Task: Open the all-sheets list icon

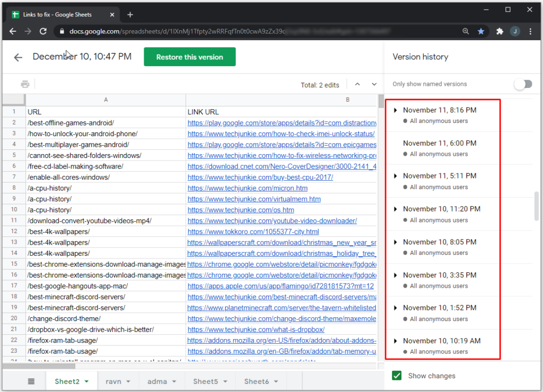Action: (31, 381)
